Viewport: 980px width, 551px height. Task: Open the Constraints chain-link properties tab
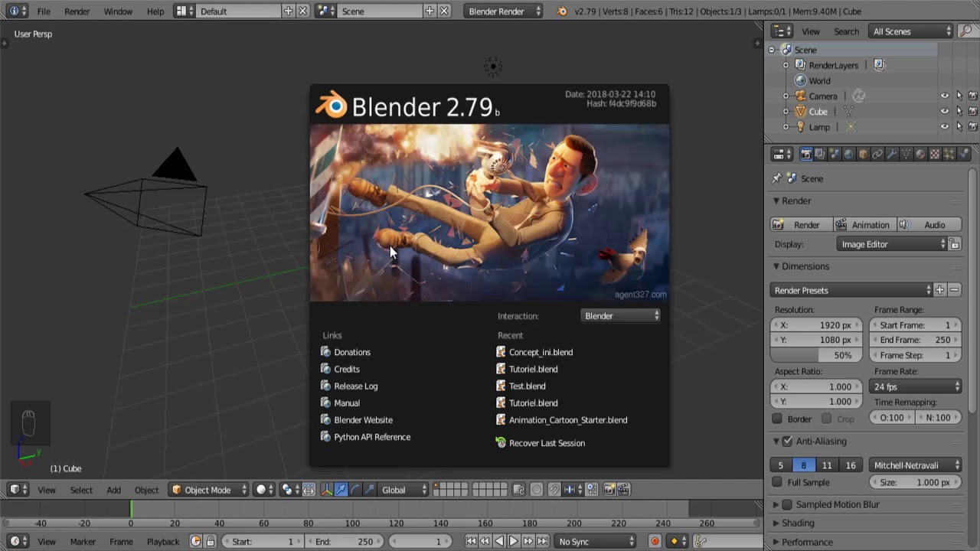coord(877,154)
